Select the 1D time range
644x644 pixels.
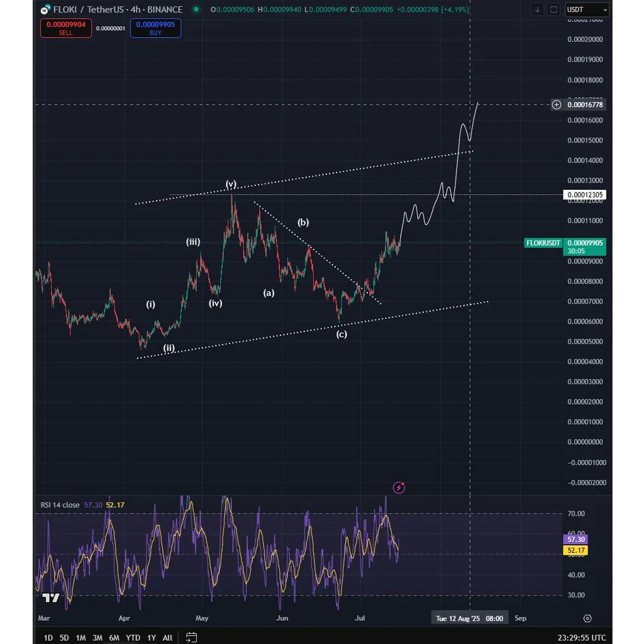click(48, 638)
